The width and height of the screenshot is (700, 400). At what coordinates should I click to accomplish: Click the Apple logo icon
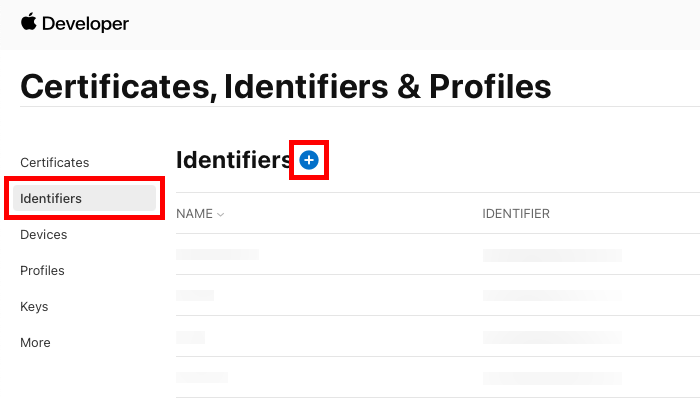click(x=28, y=22)
